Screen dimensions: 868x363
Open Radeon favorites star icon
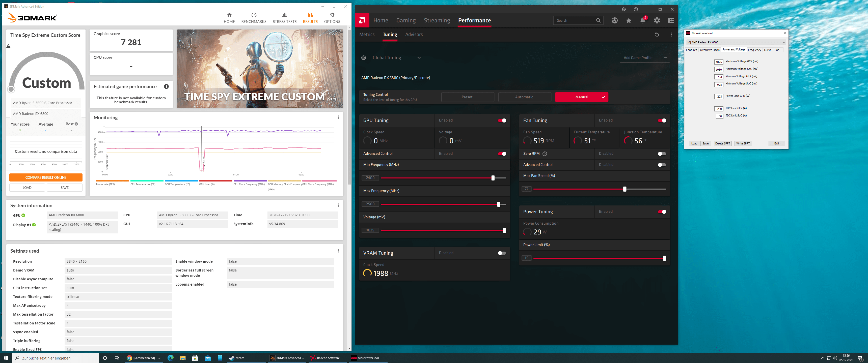[x=629, y=20]
